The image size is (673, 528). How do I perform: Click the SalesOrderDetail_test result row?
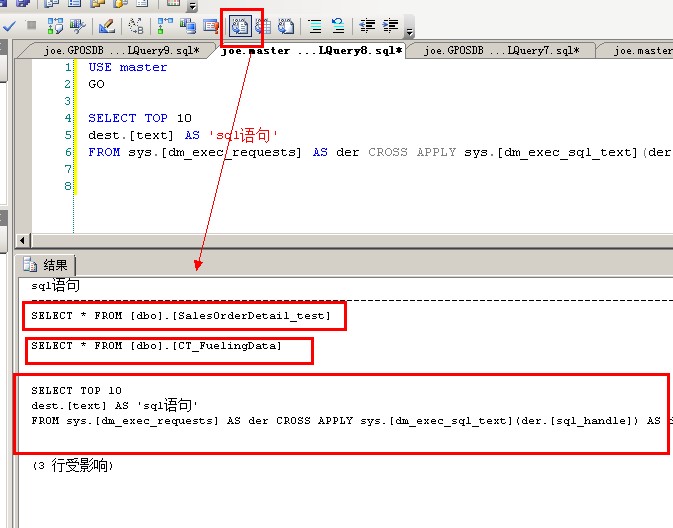pyautogui.click(x=181, y=316)
